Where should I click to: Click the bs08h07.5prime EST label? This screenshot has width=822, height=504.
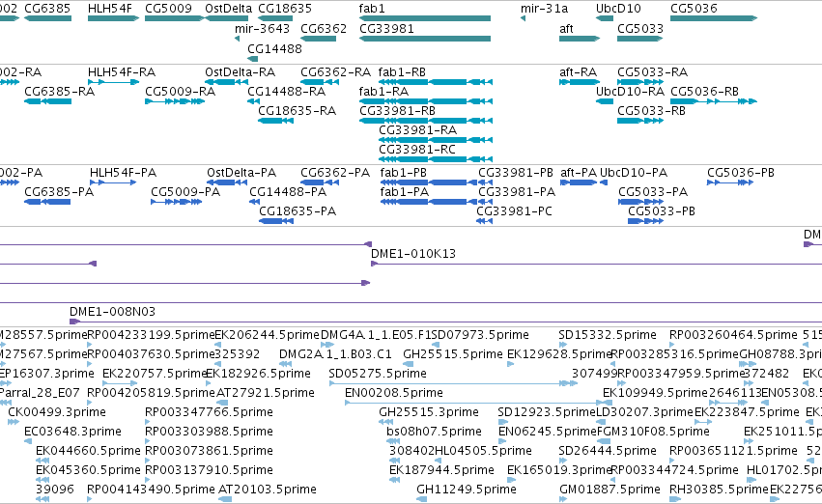coord(434,432)
